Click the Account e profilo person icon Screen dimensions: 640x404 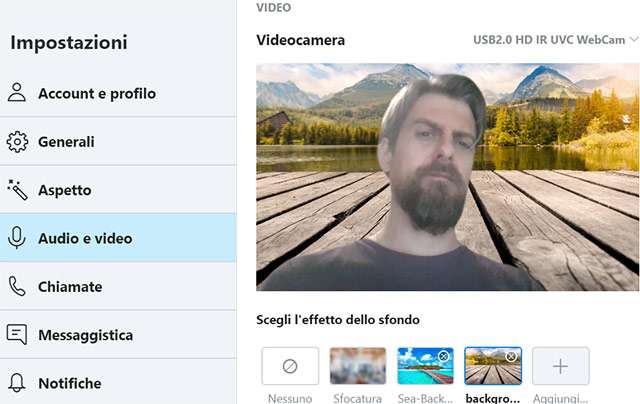pos(17,93)
